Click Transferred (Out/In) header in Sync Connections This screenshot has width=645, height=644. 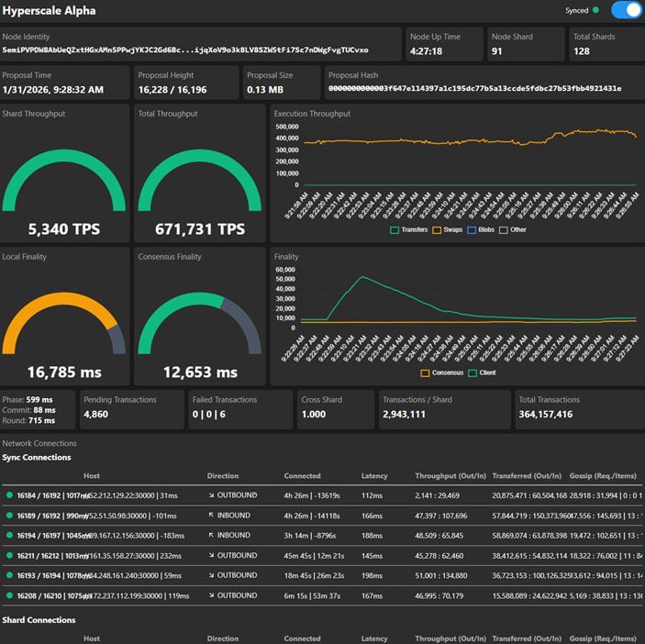[x=527, y=476]
